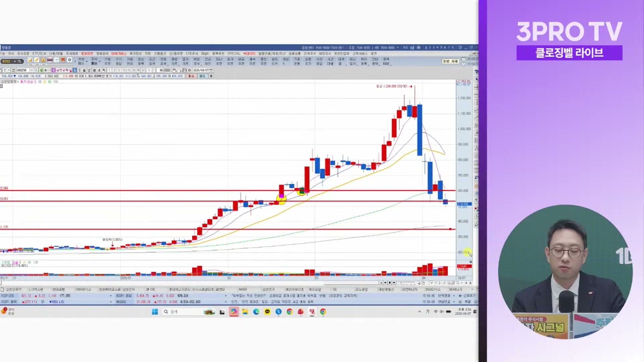Open the ETF/ELW menu
The height and width of the screenshot is (362, 644).
[x=39, y=54]
